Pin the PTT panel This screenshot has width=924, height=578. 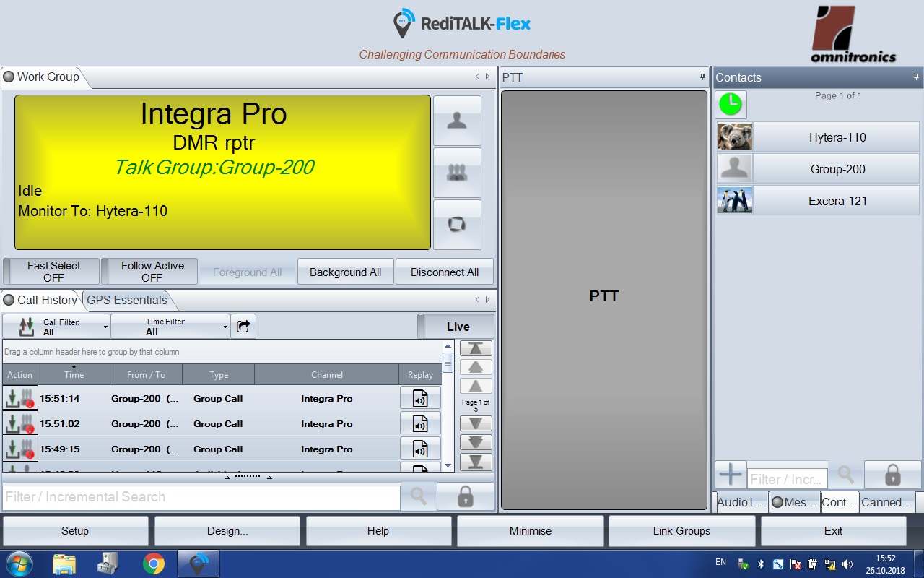(x=702, y=77)
